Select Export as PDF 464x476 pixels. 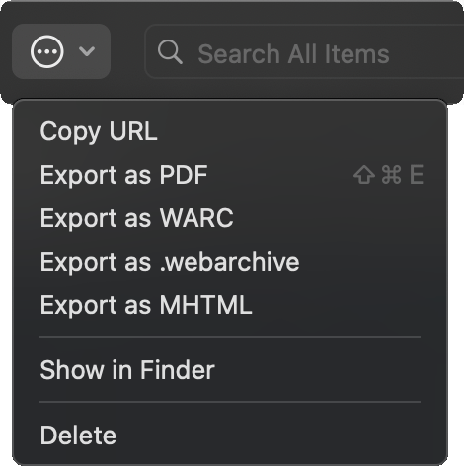(x=230, y=175)
